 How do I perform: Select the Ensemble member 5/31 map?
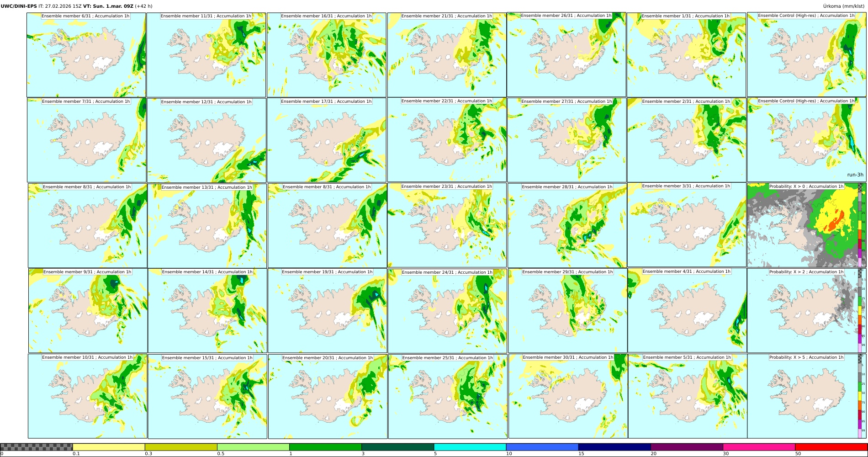coord(688,396)
